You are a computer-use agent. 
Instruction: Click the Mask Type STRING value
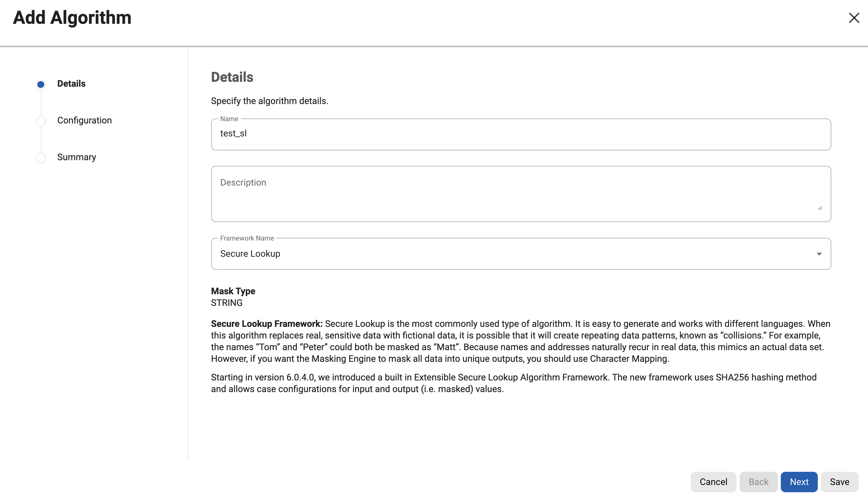click(x=227, y=303)
